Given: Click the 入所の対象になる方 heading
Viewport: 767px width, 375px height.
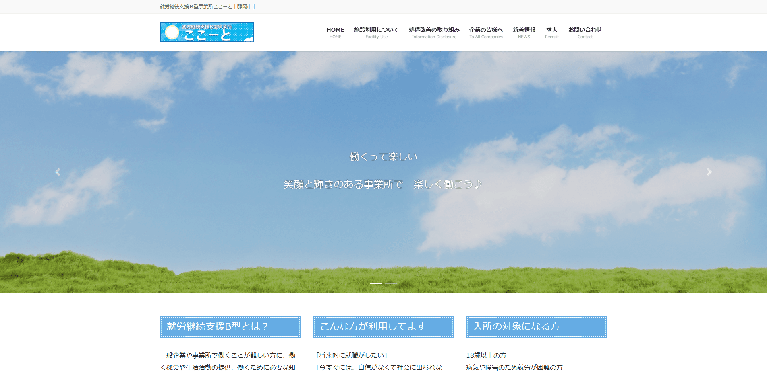Looking at the screenshot, I should tap(536, 327).
